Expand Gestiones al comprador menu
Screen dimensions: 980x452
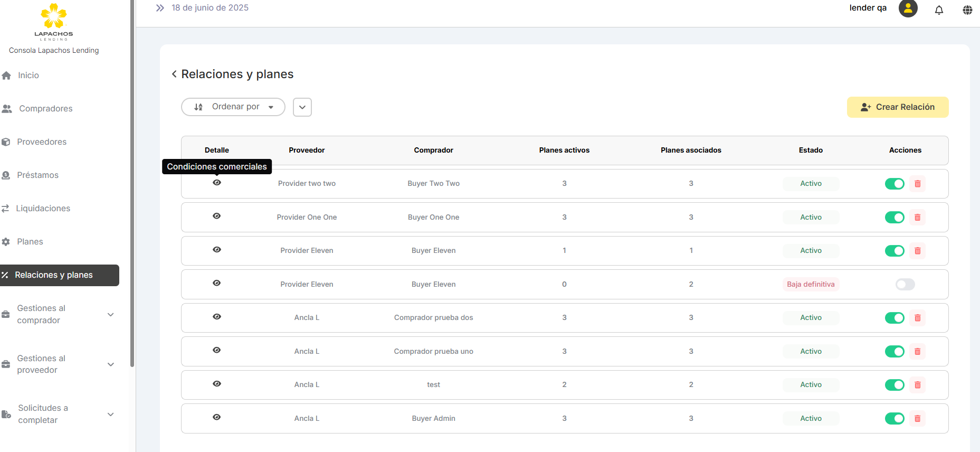point(111,315)
